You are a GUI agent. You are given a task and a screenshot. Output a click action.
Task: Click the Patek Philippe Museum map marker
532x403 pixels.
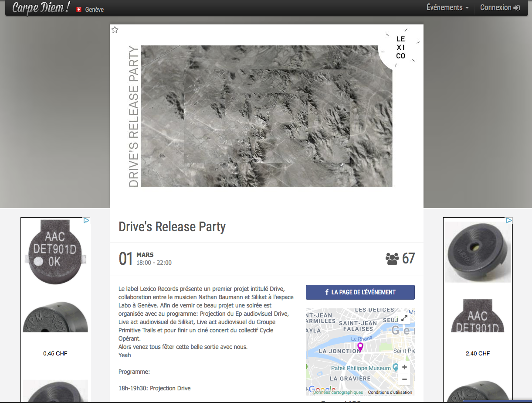(x=395, y=367)
